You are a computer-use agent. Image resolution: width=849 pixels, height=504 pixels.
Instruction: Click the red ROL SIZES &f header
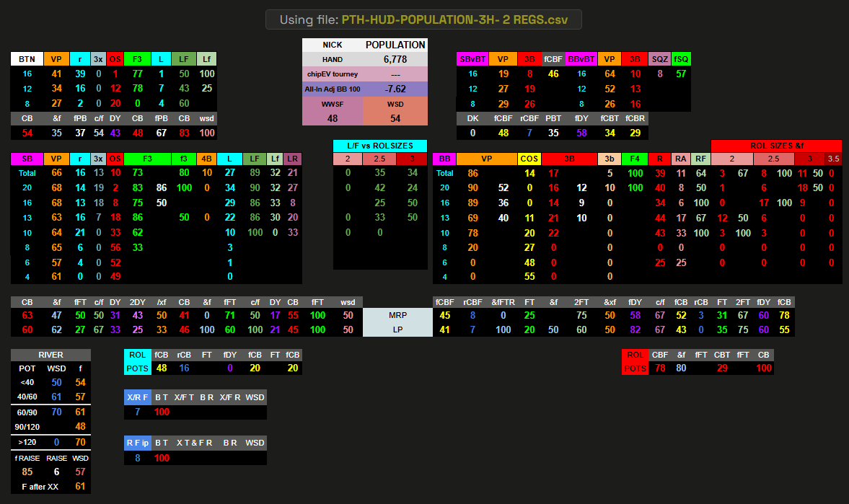click(x=776, y=146)
